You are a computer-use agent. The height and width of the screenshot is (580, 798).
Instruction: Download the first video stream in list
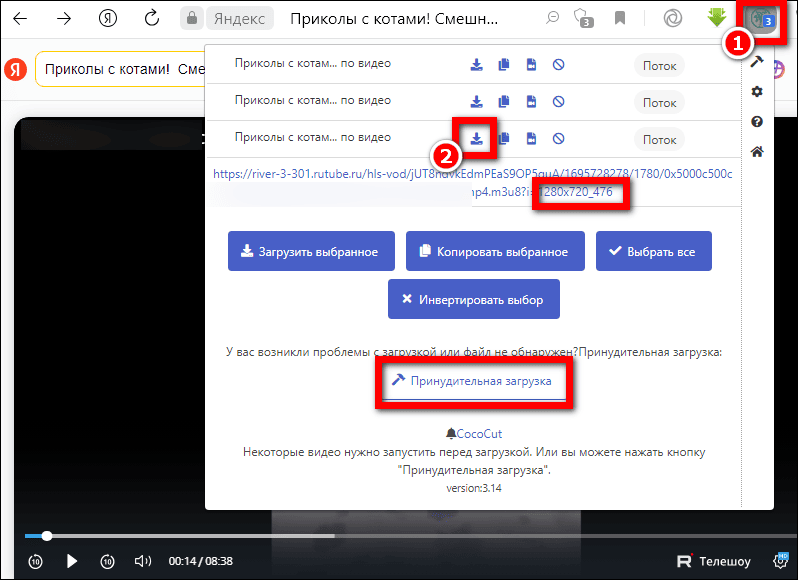point(478,65)
